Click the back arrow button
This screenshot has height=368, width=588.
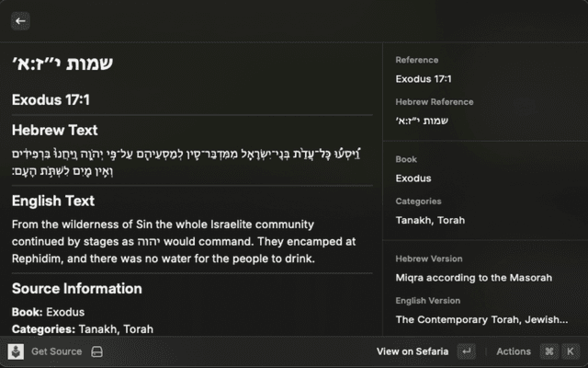[x=21, y=20]
